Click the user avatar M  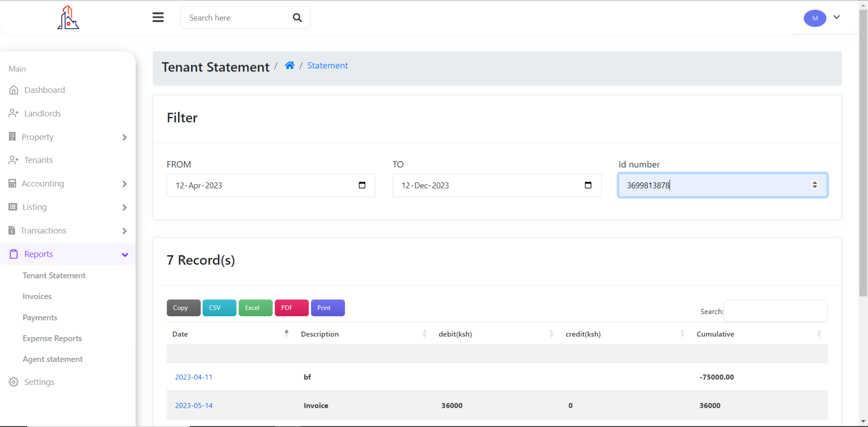(x=815, y=18)
